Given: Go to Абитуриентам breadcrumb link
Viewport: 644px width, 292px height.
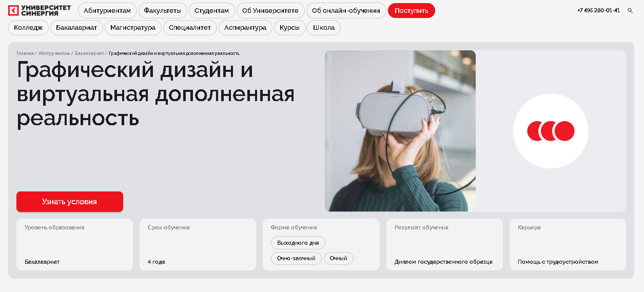Looking at the screenshot, I should point(54,53).
